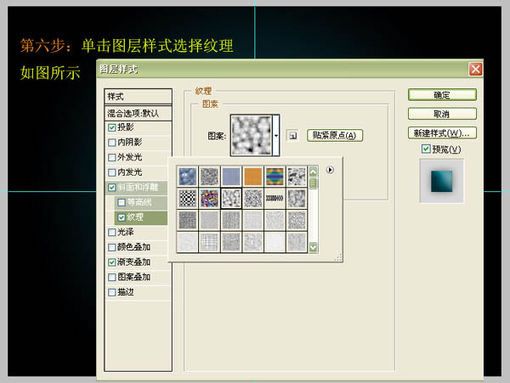
Task: Choose the orange woven pattern swatch
Action: click(x=253, y=176)
